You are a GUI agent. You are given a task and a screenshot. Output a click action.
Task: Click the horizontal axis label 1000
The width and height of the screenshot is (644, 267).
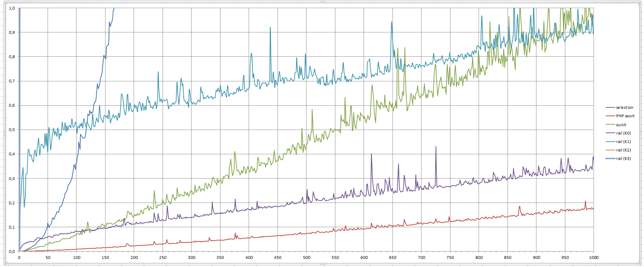(594, 257)
